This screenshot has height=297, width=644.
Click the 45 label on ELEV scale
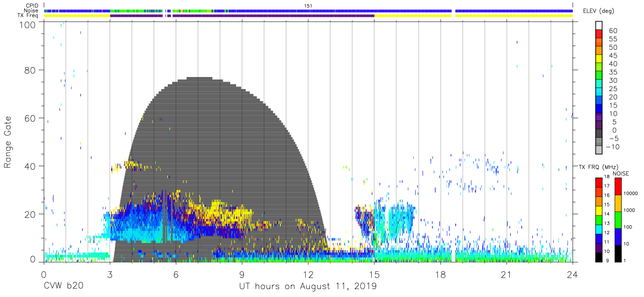coord(613,56)
